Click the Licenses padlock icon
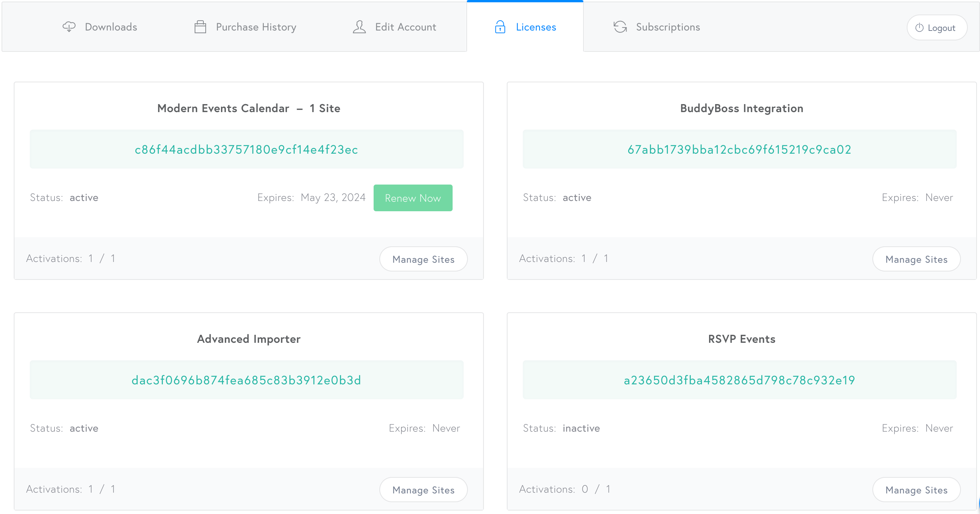980x514 pixels. click(x=500, y=27)
